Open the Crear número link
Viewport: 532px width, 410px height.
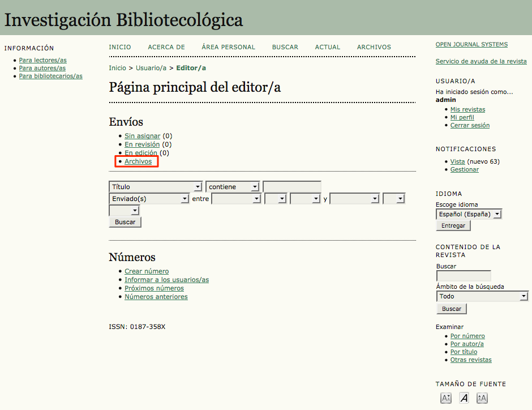(x=147, y=271)
